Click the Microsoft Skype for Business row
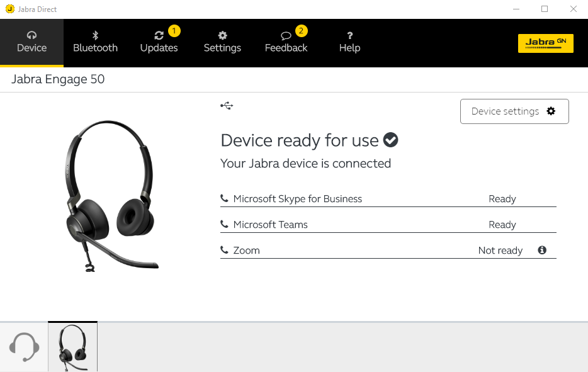 [388, 199]
